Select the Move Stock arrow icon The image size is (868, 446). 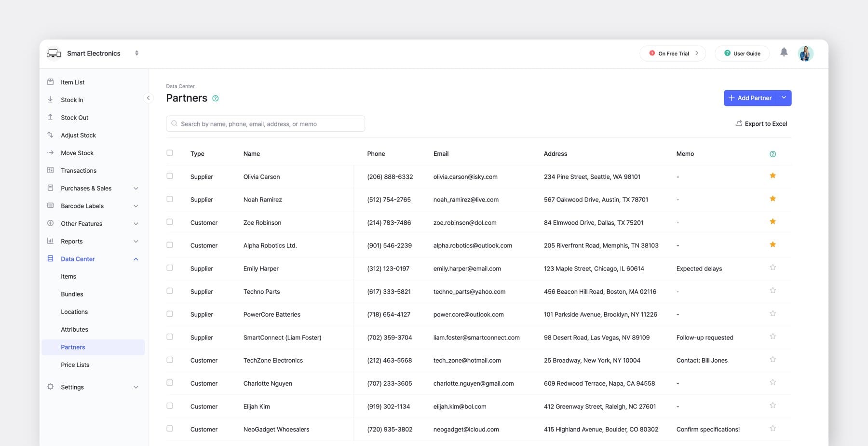click(50, 152)
